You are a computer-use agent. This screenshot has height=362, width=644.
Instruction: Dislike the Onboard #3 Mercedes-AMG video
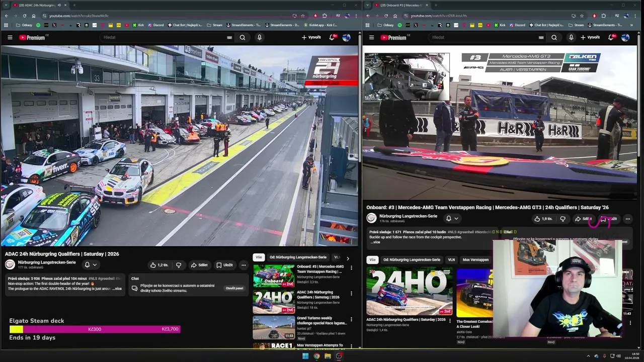(x=562, y=219)
